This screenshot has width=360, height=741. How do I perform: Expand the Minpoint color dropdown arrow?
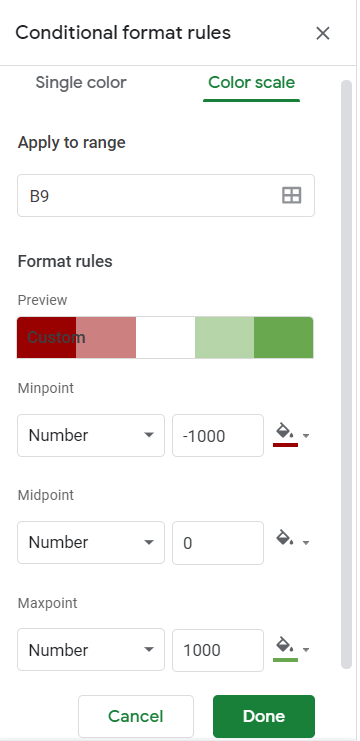(306, 435)
